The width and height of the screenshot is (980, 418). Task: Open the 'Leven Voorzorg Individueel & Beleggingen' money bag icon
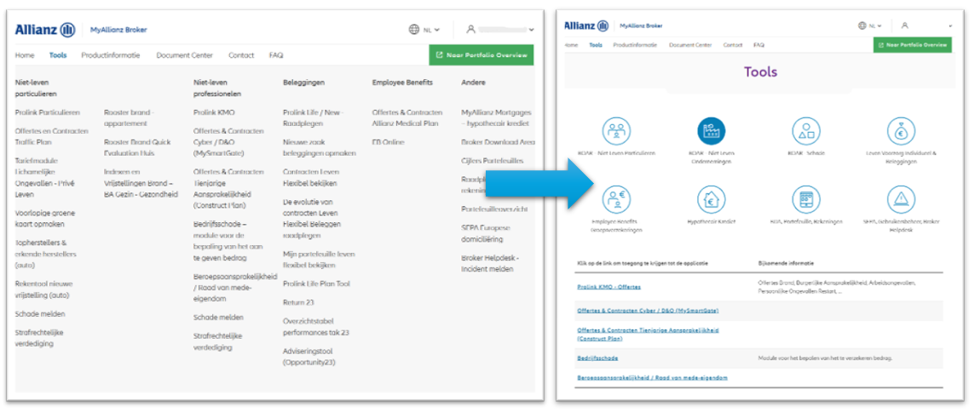point(902,131)
